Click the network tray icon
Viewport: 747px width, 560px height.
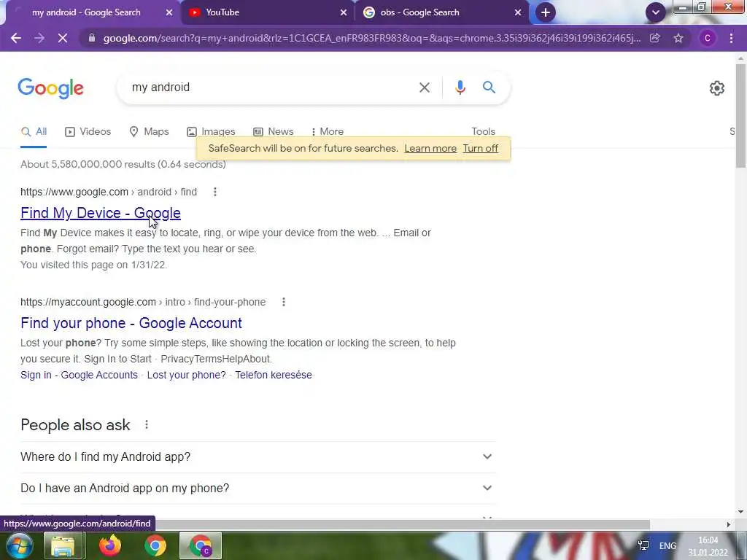click(x=643, y=545)
